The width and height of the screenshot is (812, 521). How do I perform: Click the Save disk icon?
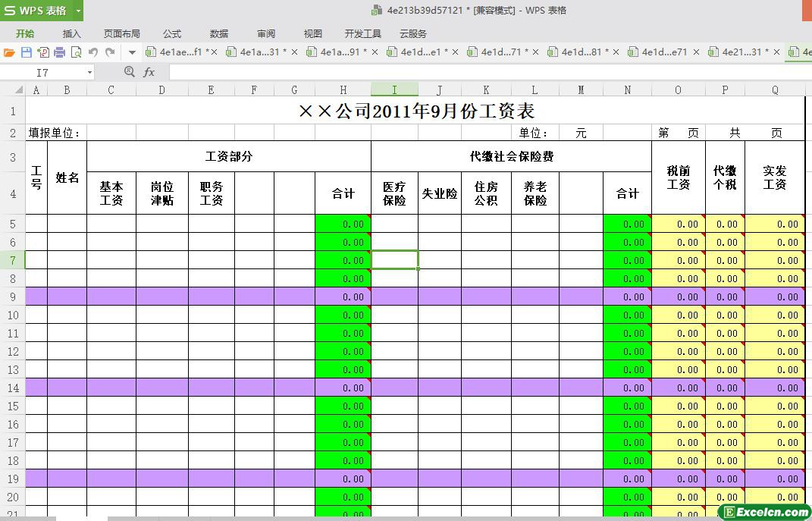pos(26,52)
